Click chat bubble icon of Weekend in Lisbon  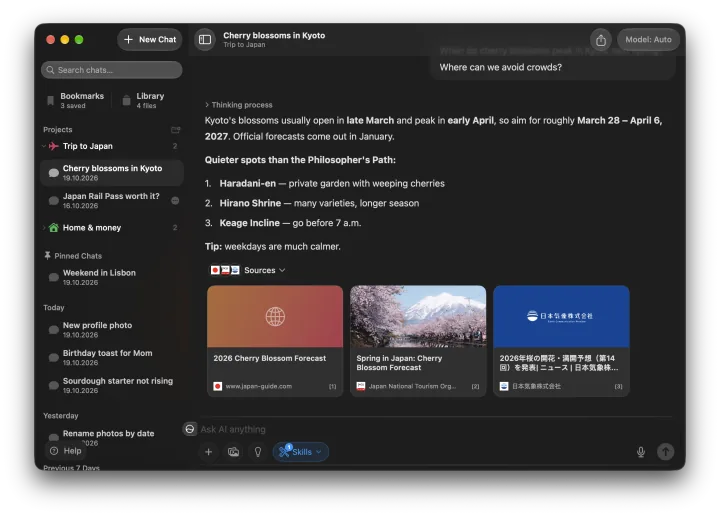(54, 277)
